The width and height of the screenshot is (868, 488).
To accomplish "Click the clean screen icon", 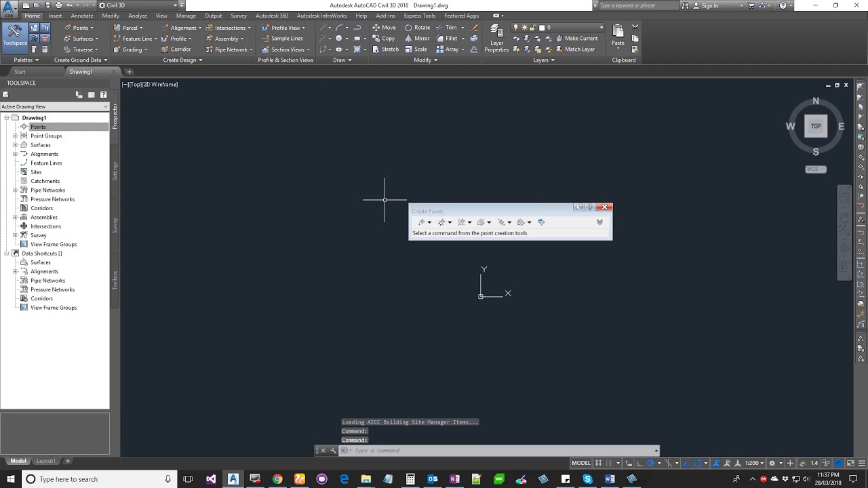I will point(850,463).
